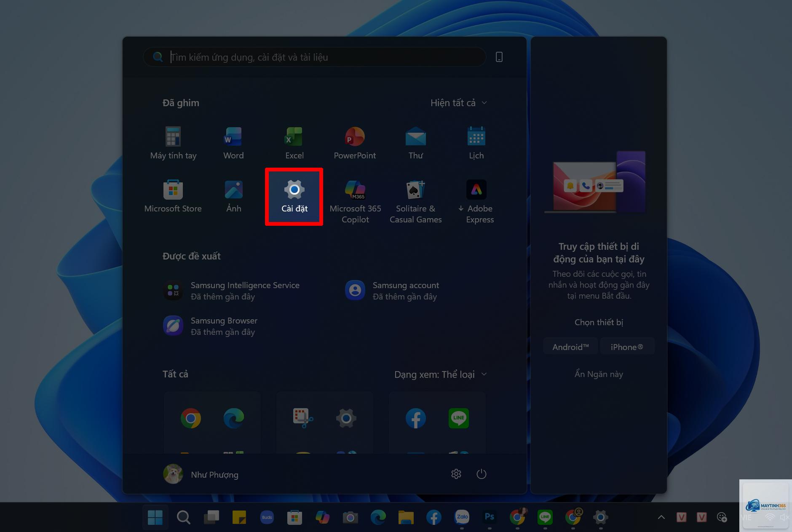
Task: Focus the Tìm kiếm ứng dụng search box
Action: pyautogui.click(x=314, y=57)
